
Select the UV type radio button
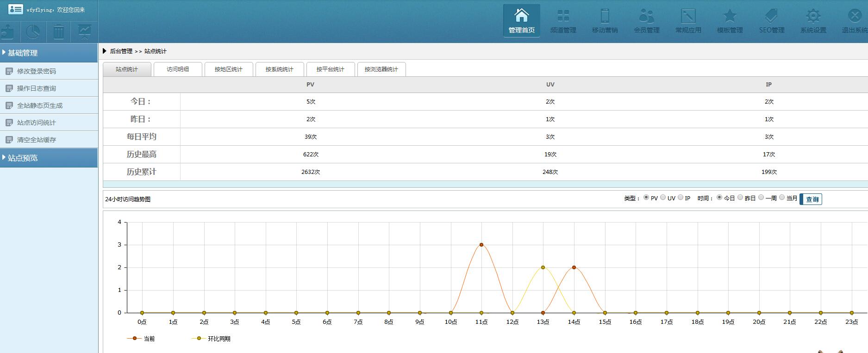tap(663, 198)
